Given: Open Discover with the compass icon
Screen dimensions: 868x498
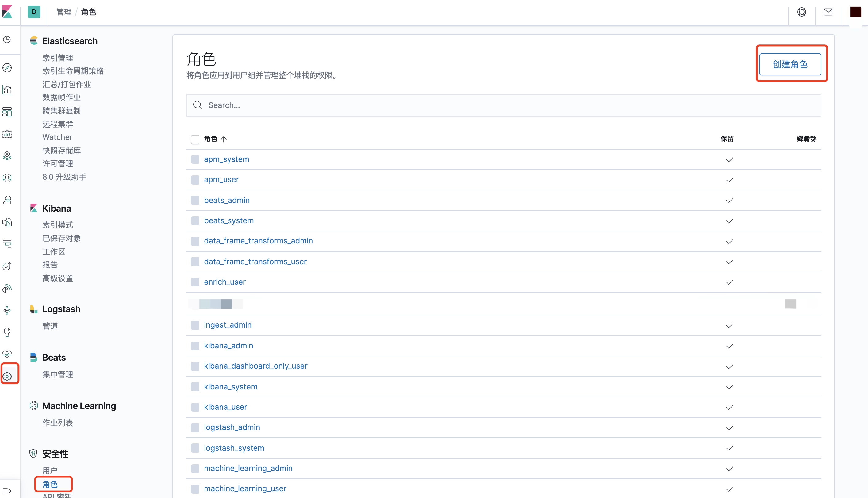Looking at the screenshot, I should (7, 68).
